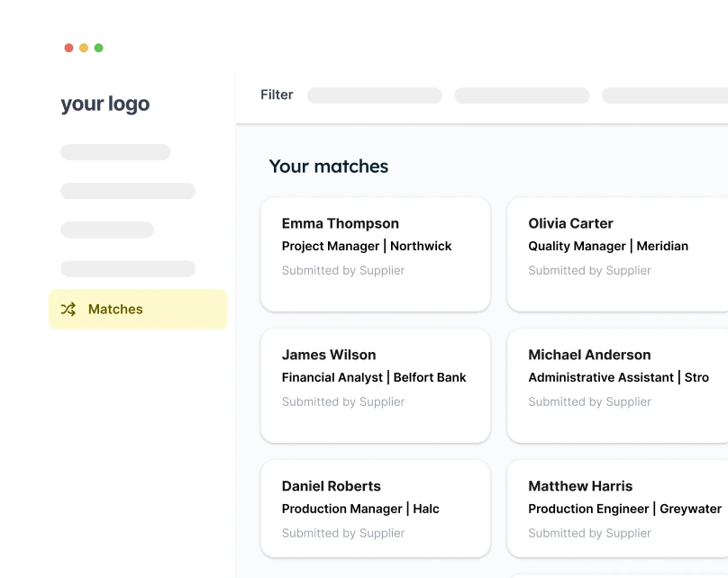This screenshot has width=728, height=578.
Task: Open the second filter pill in the bar
Action: click(x=522, y=95)
